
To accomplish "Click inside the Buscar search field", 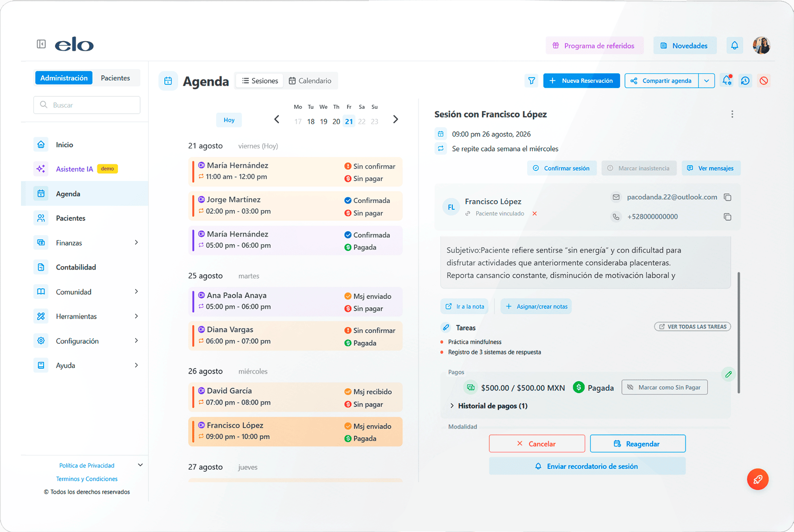I will tap(87, 105).
